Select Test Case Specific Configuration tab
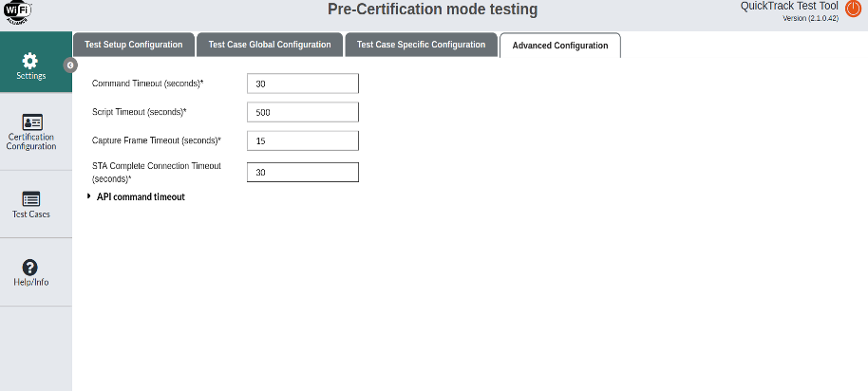868x391 pixels. 421,45
